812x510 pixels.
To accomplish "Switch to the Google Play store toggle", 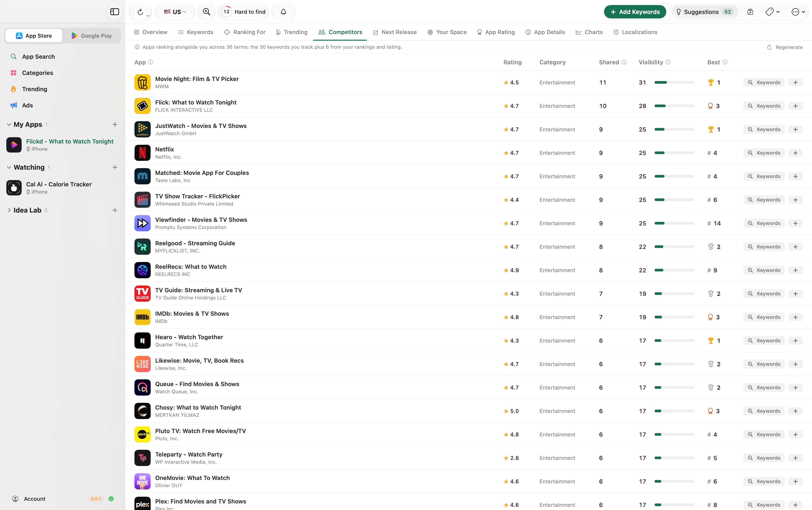I will click(92, 36).
